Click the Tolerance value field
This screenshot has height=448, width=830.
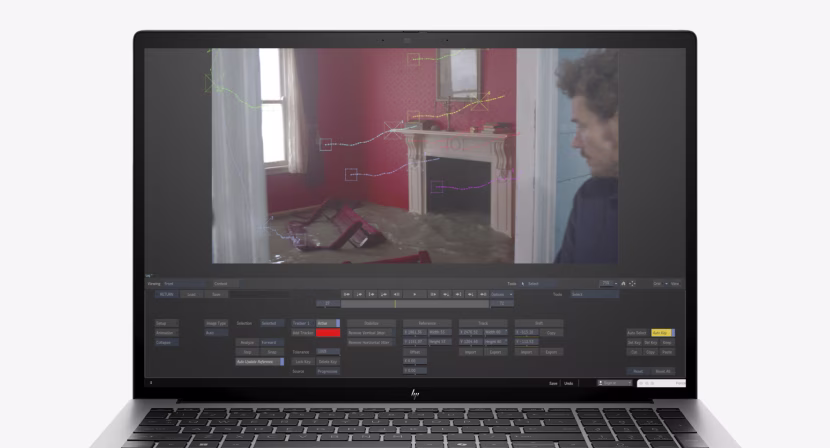pyautogui.click(x=328, y=352)
